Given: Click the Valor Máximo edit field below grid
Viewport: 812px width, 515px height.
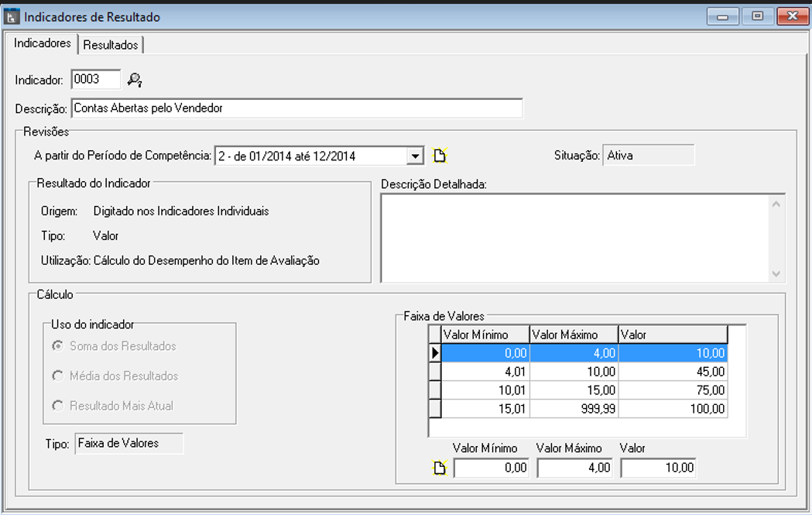Looking at the screenshot, I should 574,468.
